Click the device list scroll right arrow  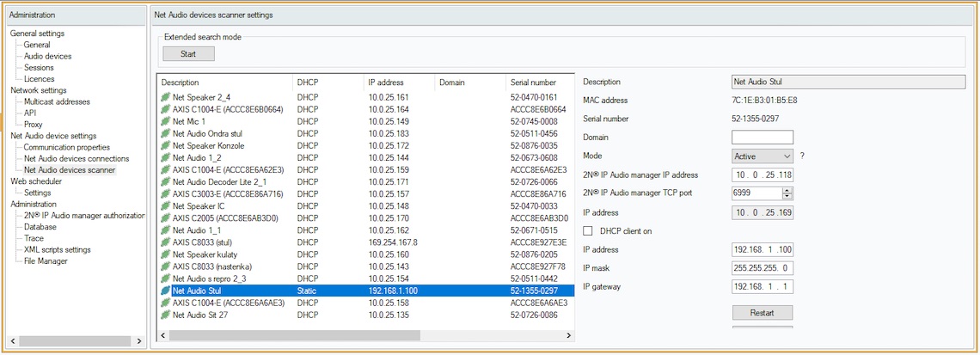tap(568, 335)
